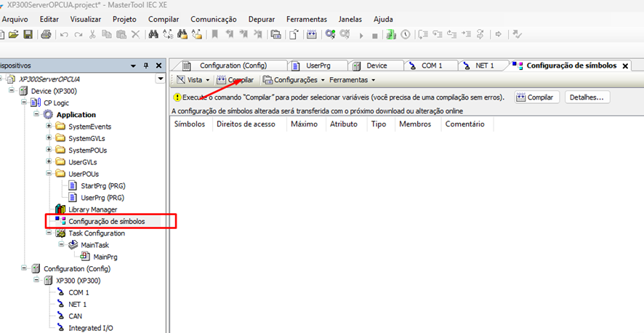Collapse the UserPOUs folder node
644x333 pixels.
(49, 174)
